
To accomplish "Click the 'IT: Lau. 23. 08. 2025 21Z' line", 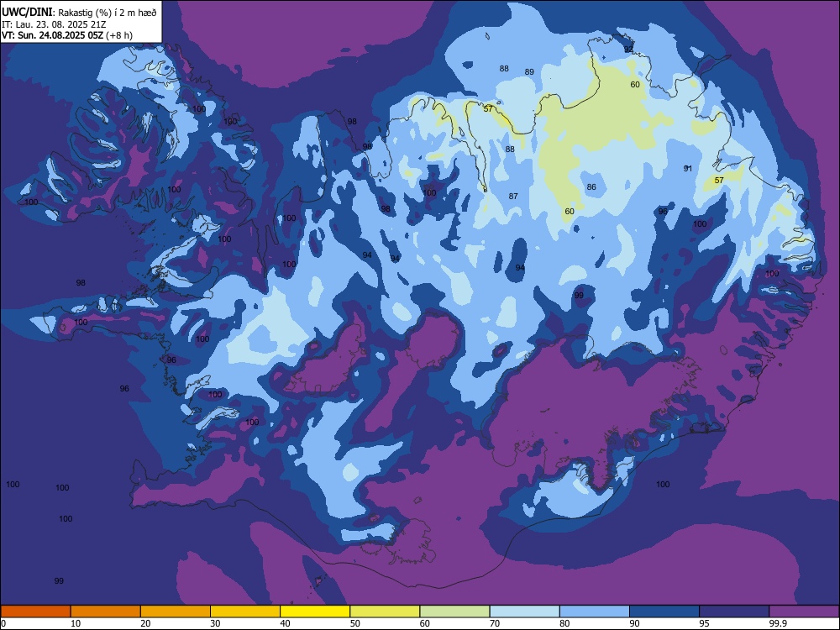I will point(54,24).
